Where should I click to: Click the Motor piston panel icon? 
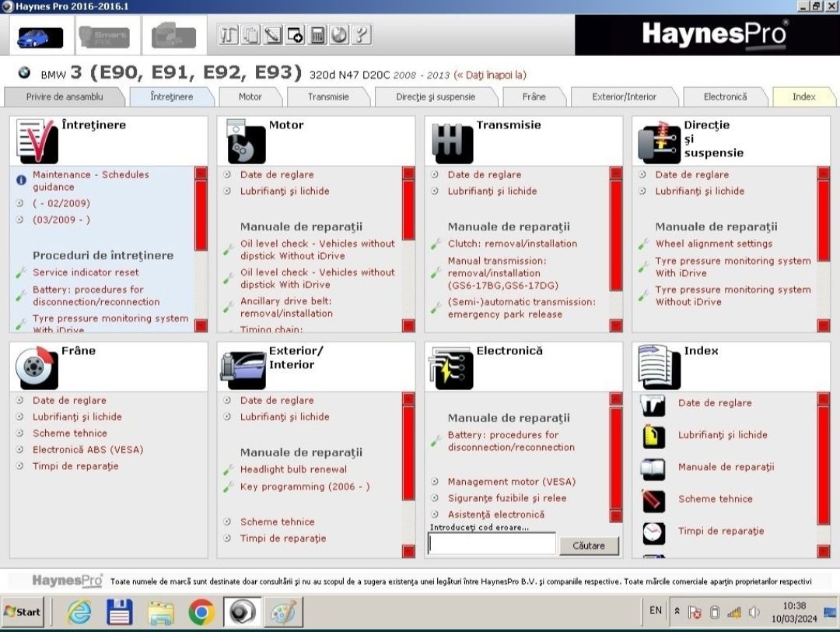(246, 142)
